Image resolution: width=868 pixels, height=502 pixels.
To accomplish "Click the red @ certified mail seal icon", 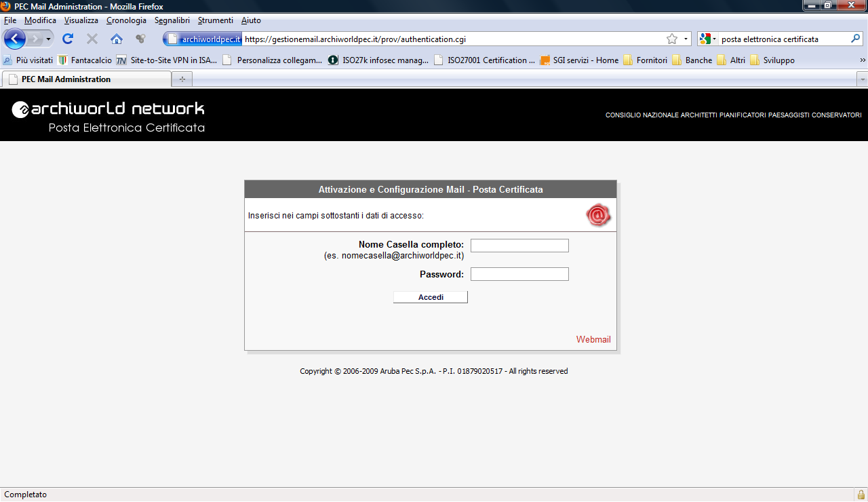I will pyautogui.click(x=598, y=216).
